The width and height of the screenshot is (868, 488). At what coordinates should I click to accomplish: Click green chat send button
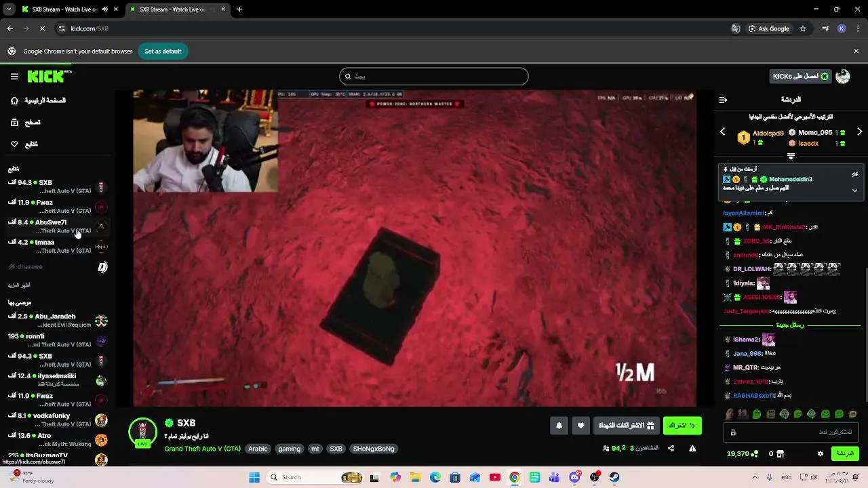(845, 454)
